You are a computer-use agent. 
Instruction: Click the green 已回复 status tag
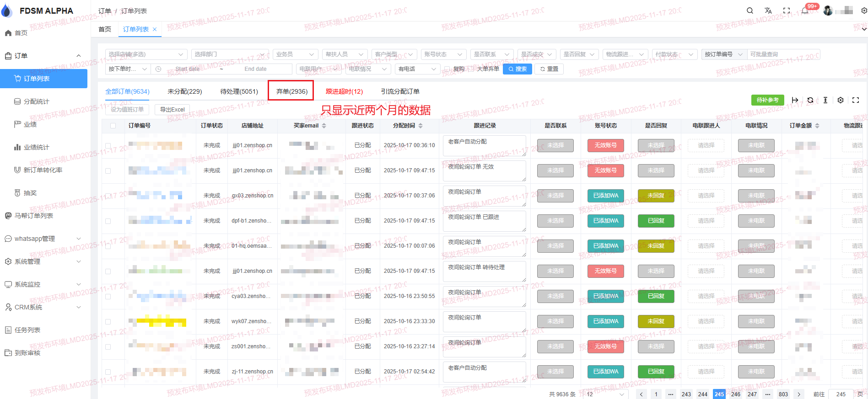tap(656, 221)
